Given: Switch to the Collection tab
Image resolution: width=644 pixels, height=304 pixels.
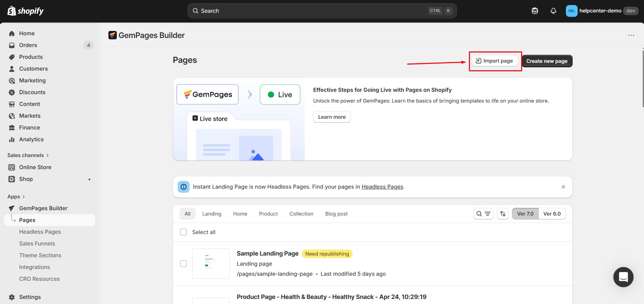Looking at the screenshot, I should pos(301,214).
